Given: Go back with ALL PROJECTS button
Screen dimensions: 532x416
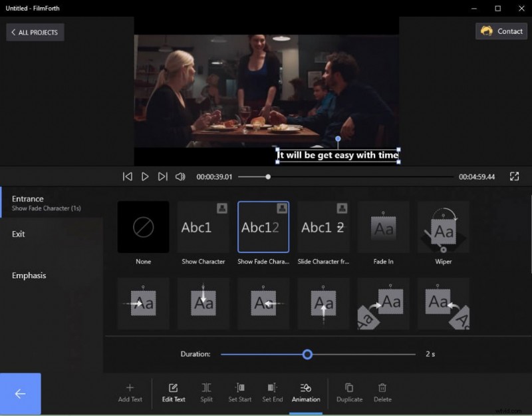Looking at the screenshot, I should tap(35, 32).
